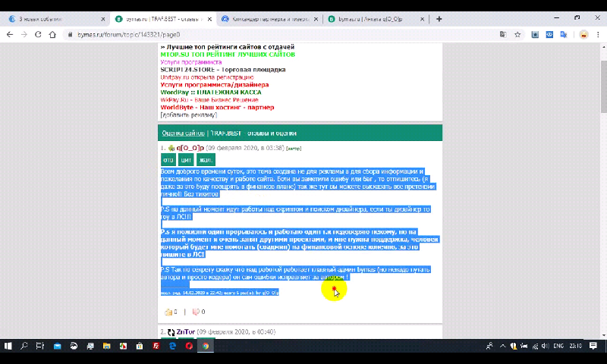Open ZnTor user profile link
This screenshot has width=607, height=364.
[x=187, y=332]
